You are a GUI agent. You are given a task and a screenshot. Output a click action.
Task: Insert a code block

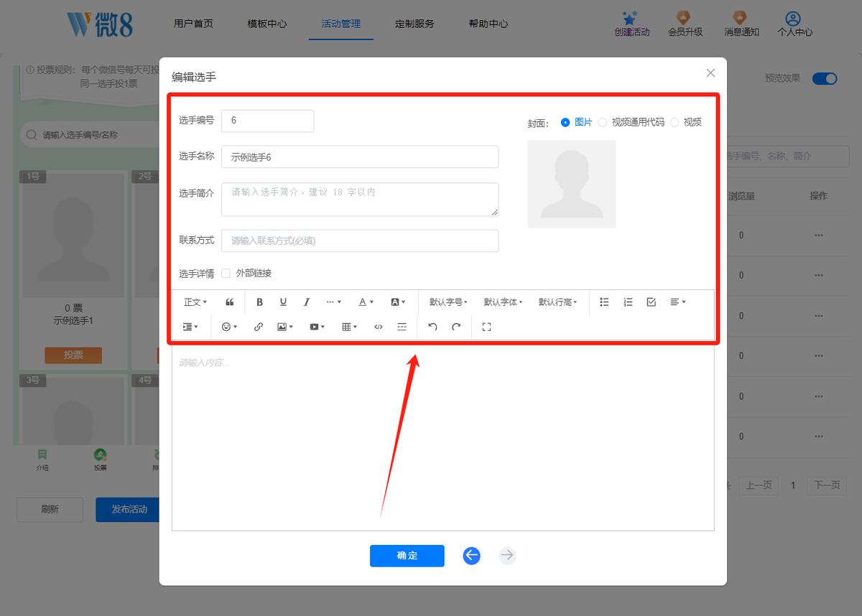click(379, 327)
